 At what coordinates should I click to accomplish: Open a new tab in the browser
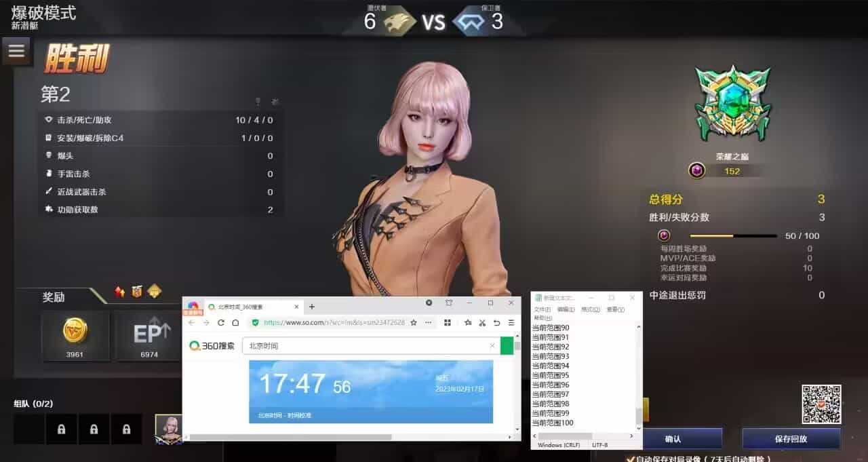(x=312, y=307)
